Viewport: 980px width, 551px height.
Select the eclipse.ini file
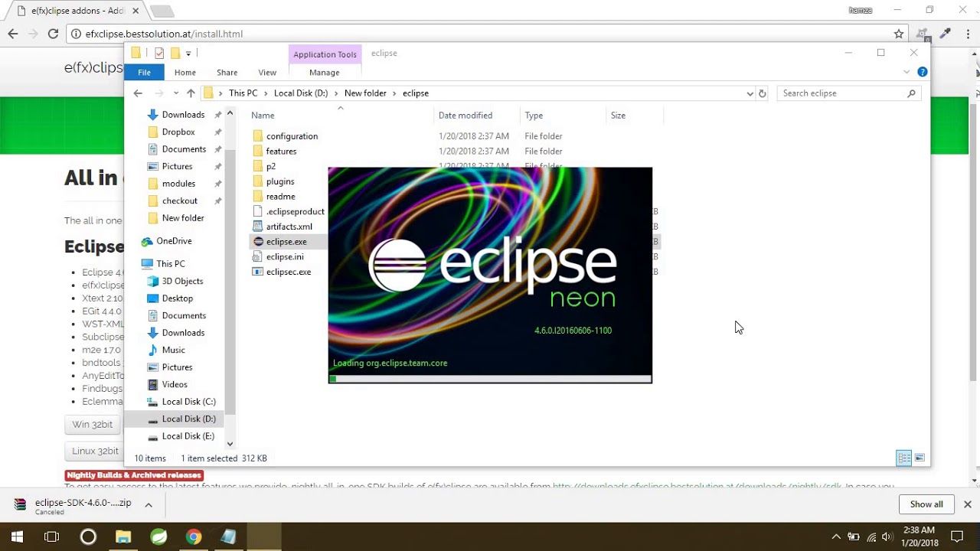coord(285,257)
